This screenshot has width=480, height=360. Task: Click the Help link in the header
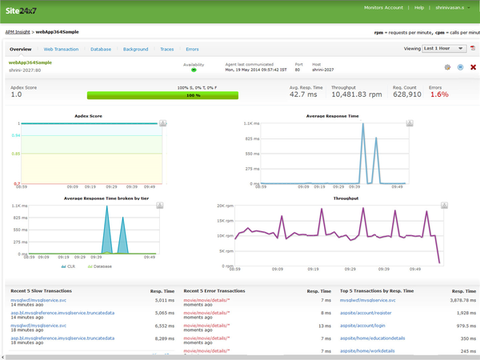419,8
